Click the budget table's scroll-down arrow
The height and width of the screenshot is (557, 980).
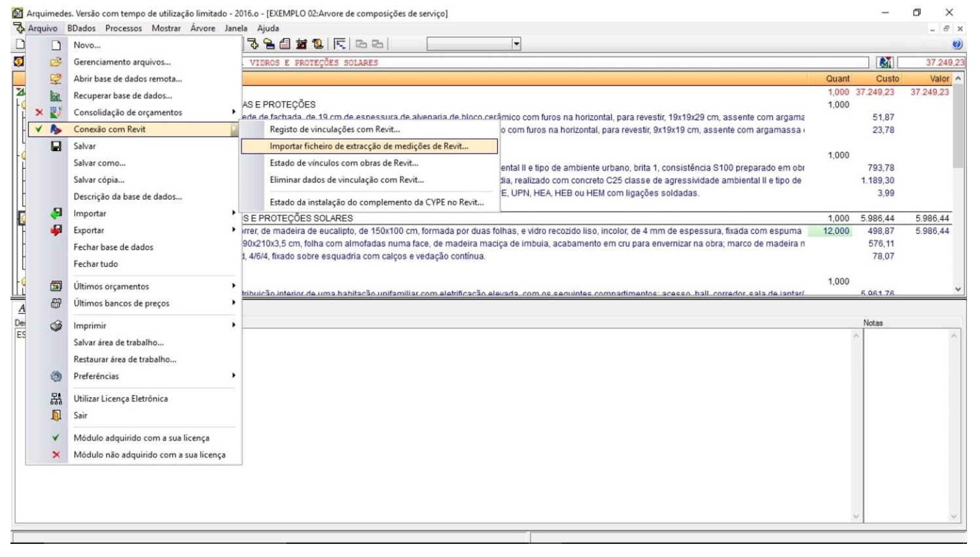pos(958,288)
